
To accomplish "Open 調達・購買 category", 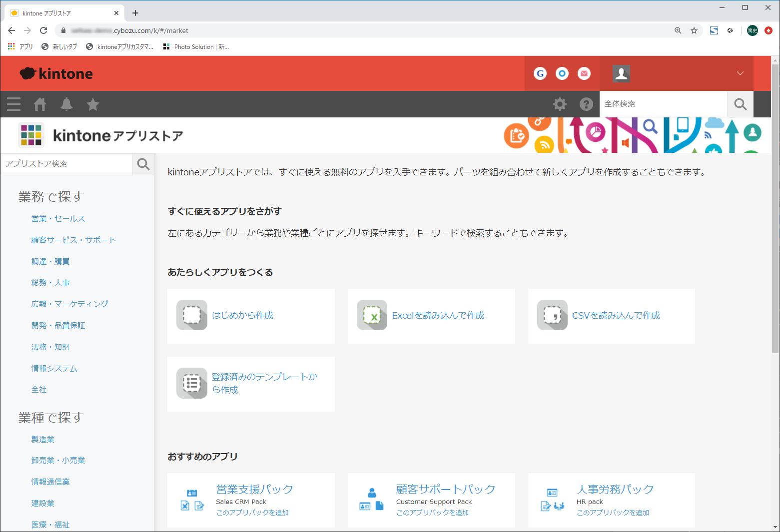I will click(50, 262).
